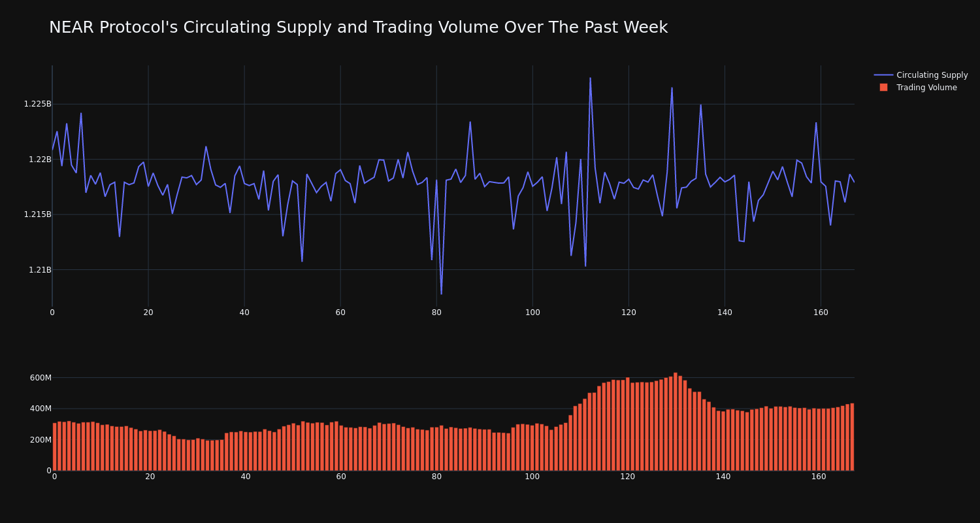Click the 1.215B y-axis label
Viewport: 980px width, 523px height.
pyautogui.click(x=37, y=214)
